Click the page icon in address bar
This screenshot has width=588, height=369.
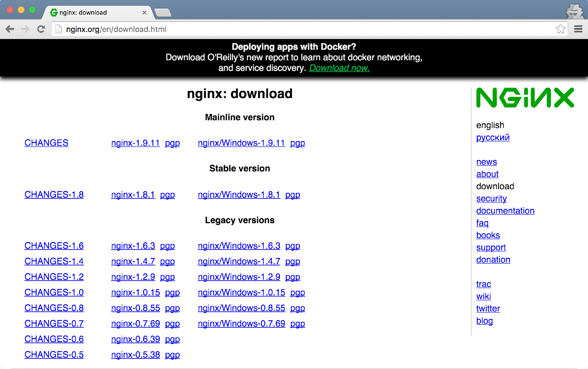click(x=59, y=29)
